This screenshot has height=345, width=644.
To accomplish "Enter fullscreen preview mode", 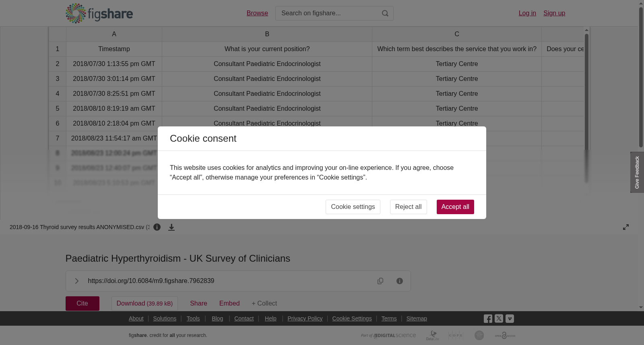I will (x=626, y=227).
